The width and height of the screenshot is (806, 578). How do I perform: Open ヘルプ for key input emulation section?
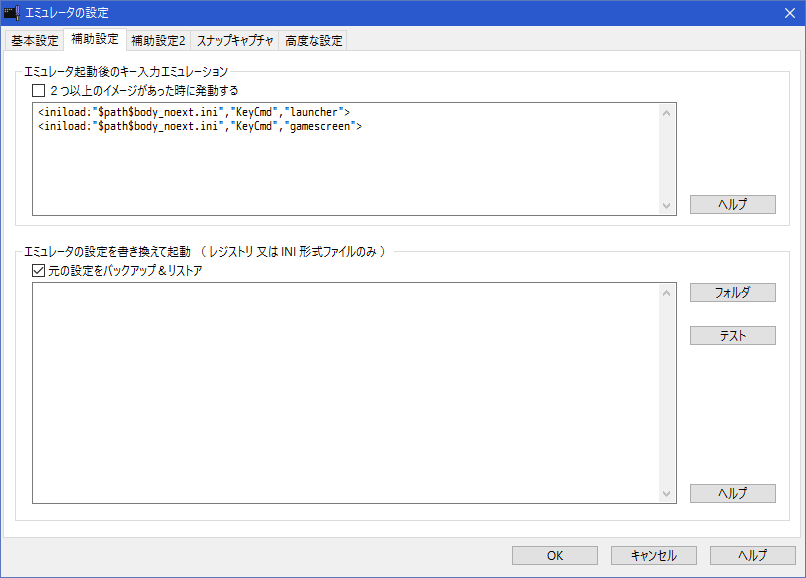732,204
